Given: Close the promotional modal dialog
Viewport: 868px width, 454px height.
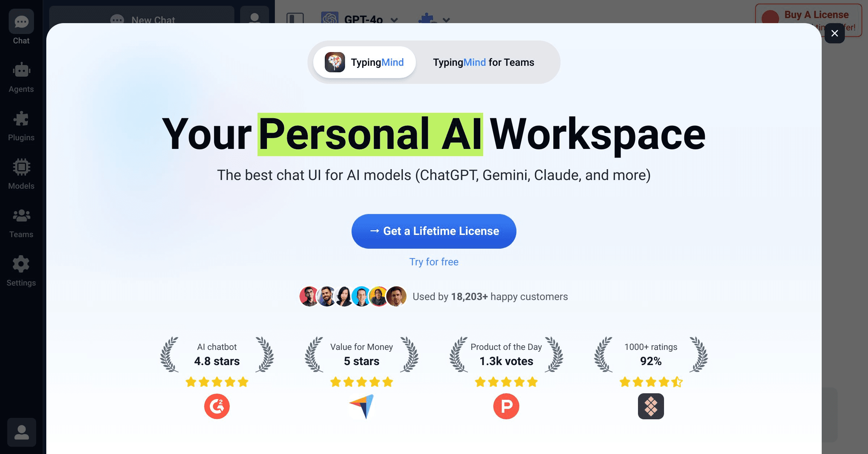Looking at the screenshot, I should tap(835, 33).
